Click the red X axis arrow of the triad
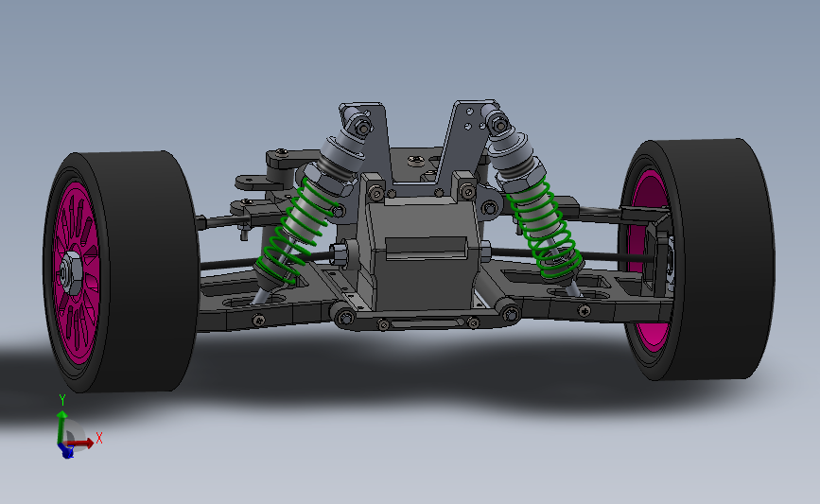Screen dimensions: 820x504 pos(82,443)
